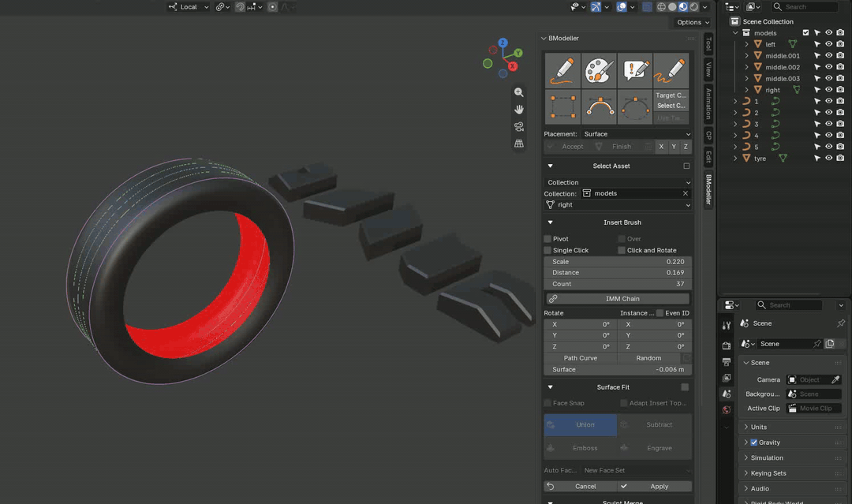Open the View Layer properties tab icon

[727, 378]
